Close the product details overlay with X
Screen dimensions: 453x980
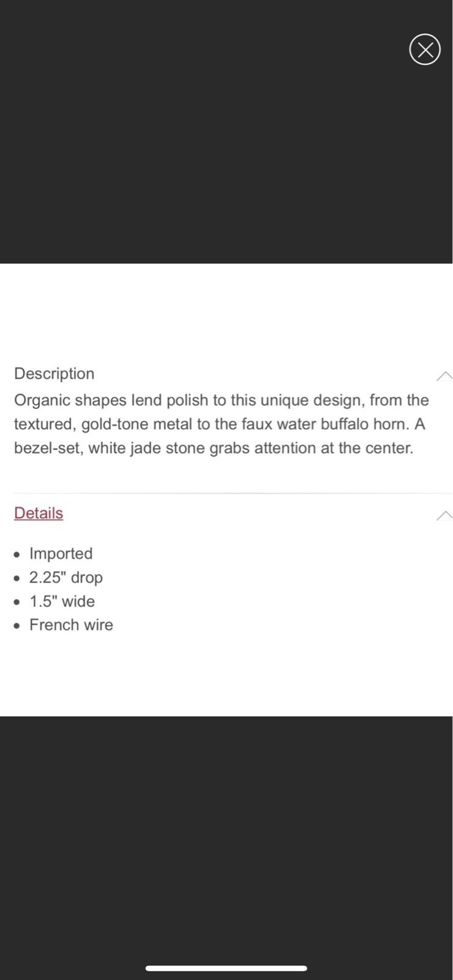[x=425, y=50]
